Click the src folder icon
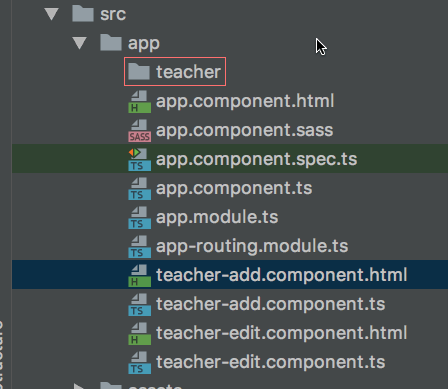The width and height of the screenshot is (448, 389). click(x=83, y=14)
